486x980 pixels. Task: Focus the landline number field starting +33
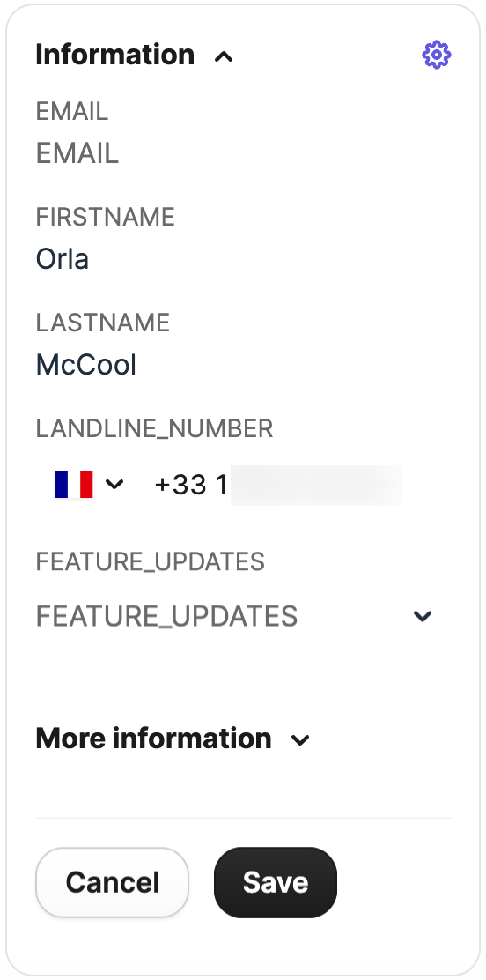(278, 485)
